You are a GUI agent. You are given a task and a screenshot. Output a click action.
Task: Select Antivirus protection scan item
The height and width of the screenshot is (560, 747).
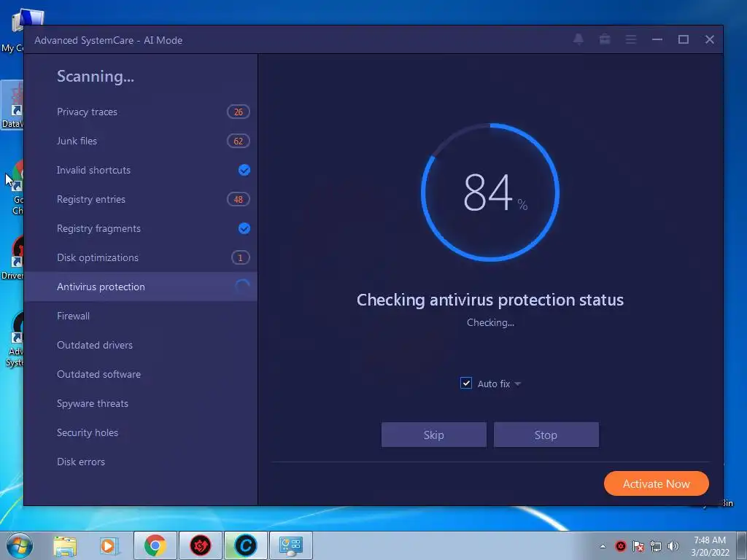click(141, 287)
